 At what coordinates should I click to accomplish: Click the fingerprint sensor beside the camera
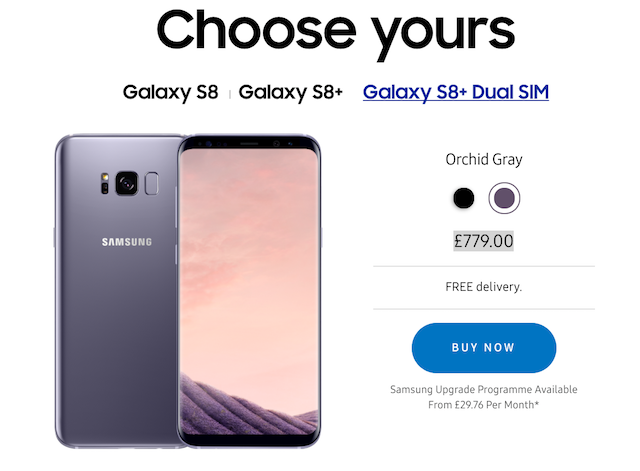point(152,183)
